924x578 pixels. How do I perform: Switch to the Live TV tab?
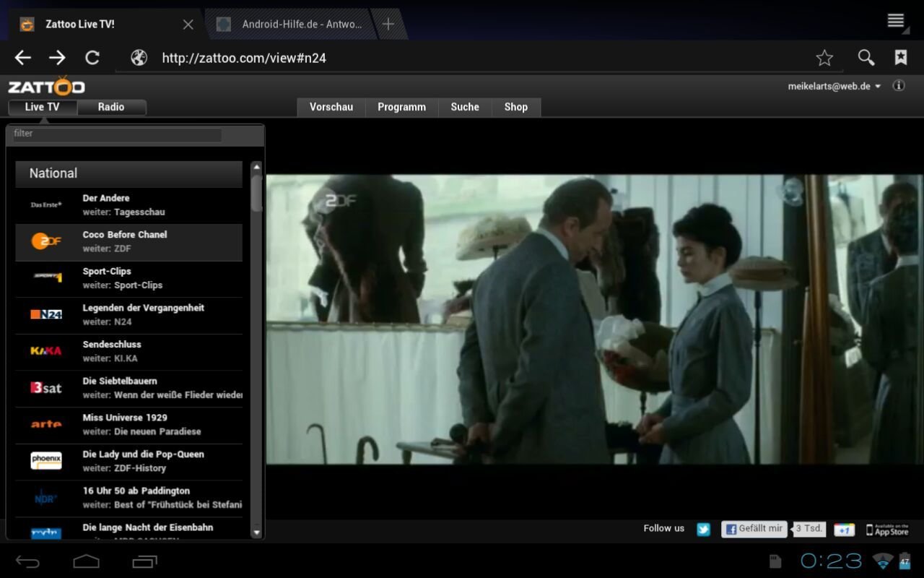(42, 107)
